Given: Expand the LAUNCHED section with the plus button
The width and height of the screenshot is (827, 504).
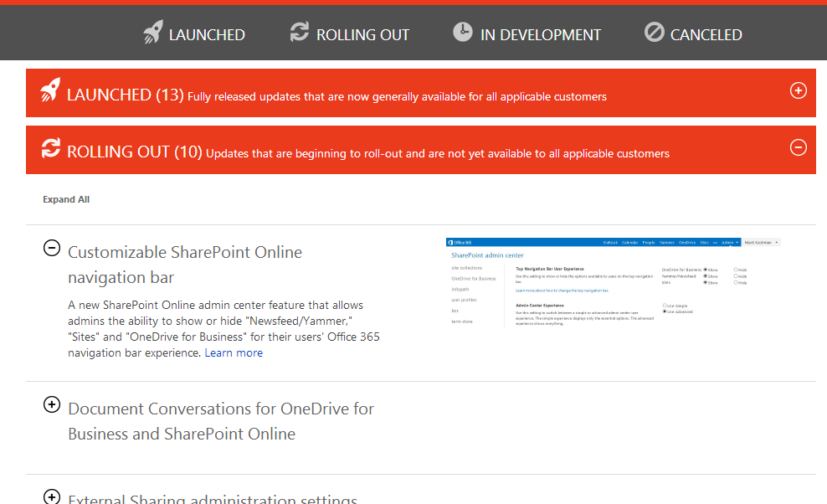Looking at the screenshot, I should point(798,90).
